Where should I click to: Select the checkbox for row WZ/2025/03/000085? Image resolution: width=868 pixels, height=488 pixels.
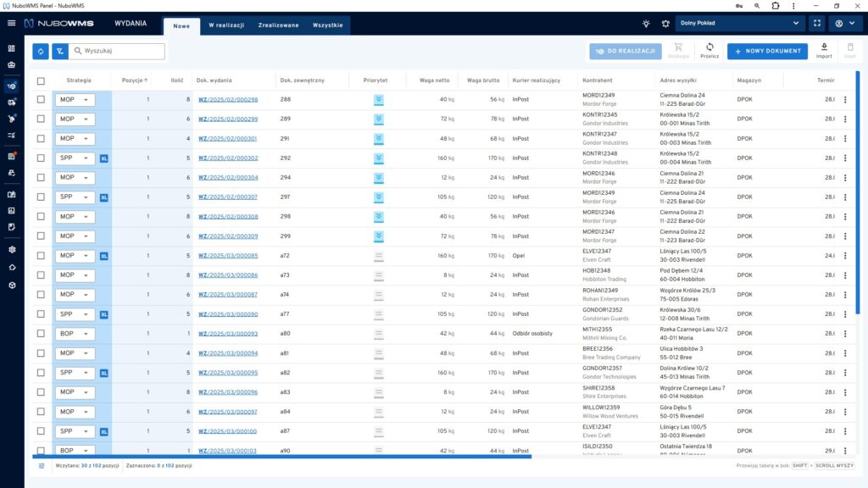pos(41,256)
